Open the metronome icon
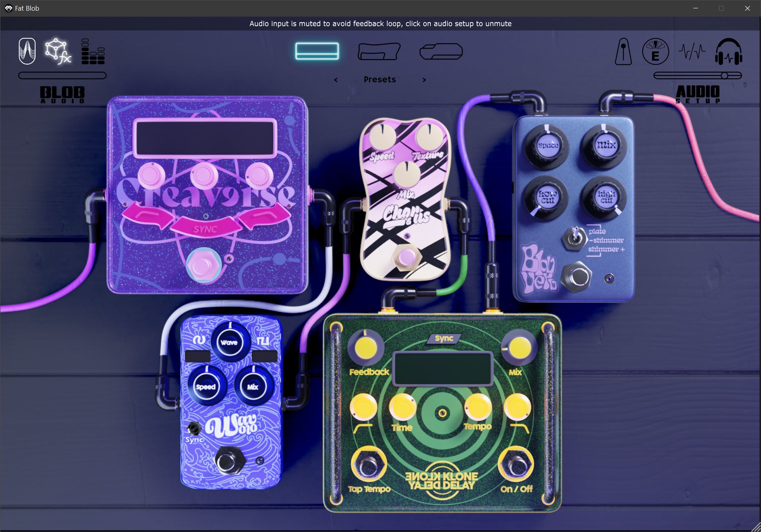The width and height of the screenshot is (761, 532). click(x=623, y=52)
